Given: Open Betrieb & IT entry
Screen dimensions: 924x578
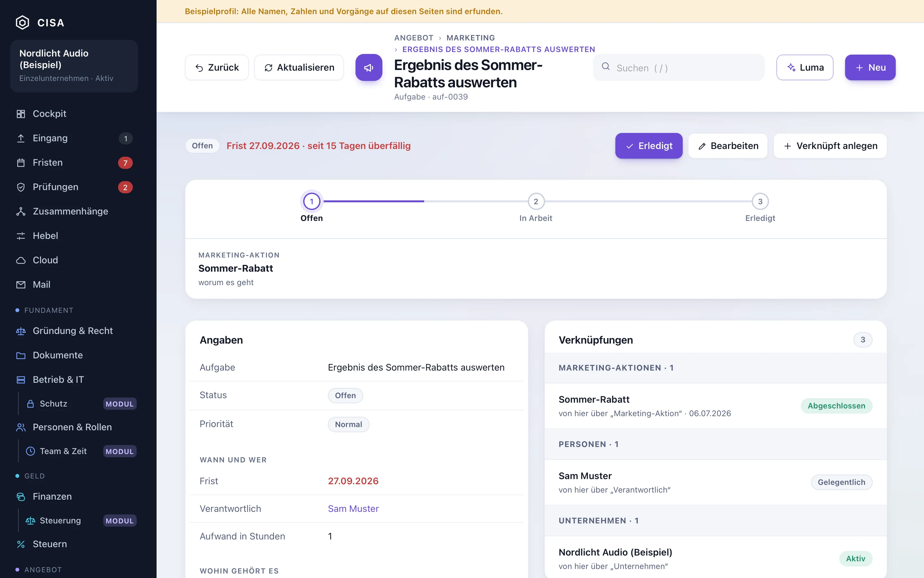Looking at the screenshot, I should (74, 380).
